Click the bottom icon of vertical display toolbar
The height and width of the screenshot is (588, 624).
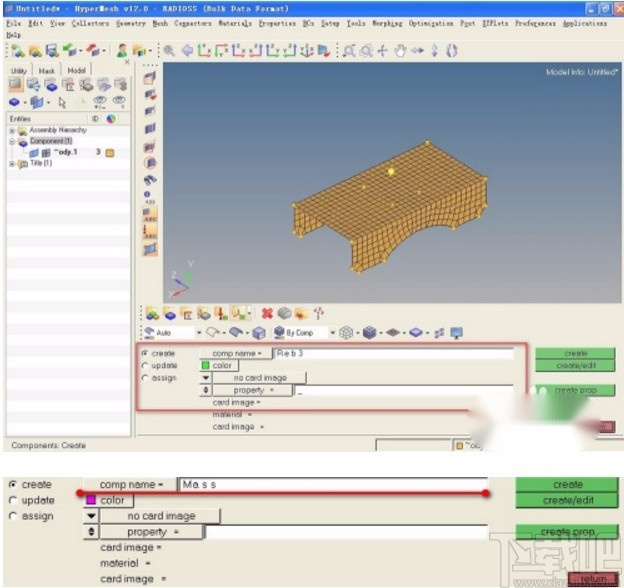[150, 249]
